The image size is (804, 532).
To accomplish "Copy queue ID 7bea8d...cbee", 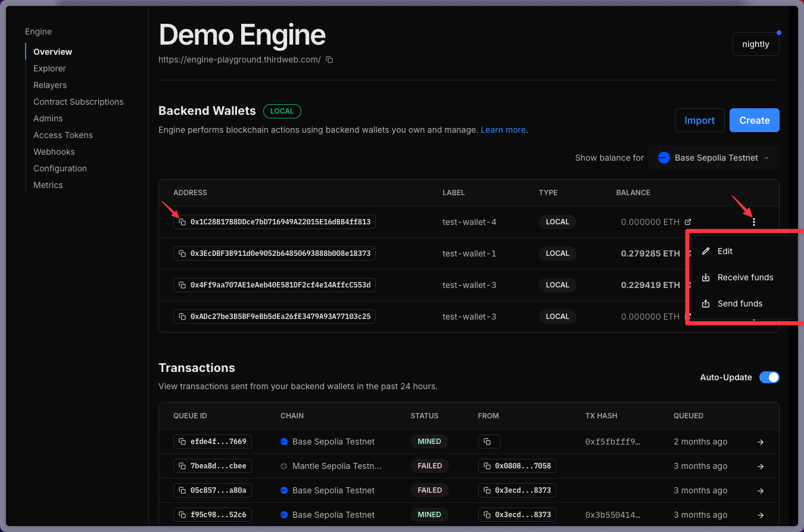I will click(x=182, y=466).
